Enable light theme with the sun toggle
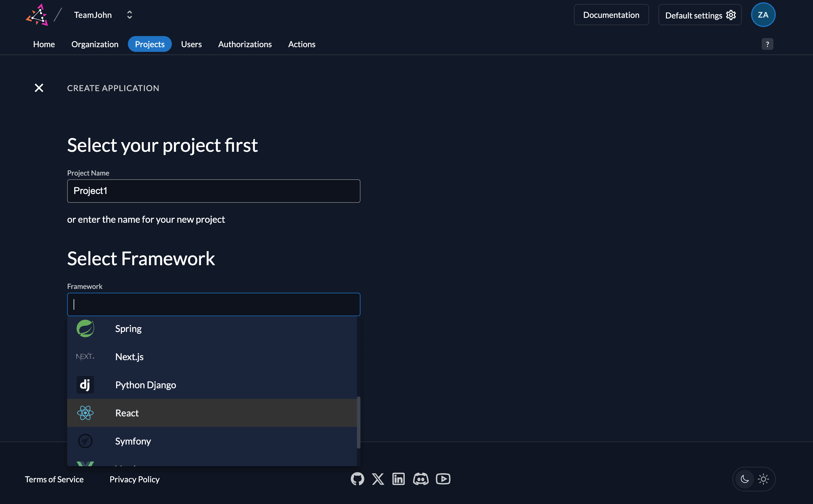813x504 pixels. [763, 479]
